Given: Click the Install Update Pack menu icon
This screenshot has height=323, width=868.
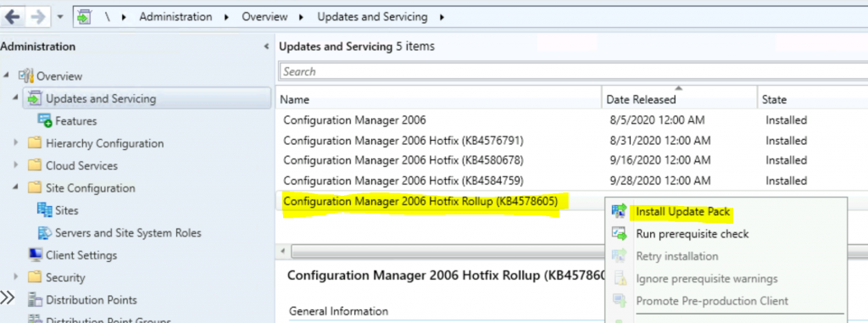Looking at the screenshot, I should click(619, 211).
